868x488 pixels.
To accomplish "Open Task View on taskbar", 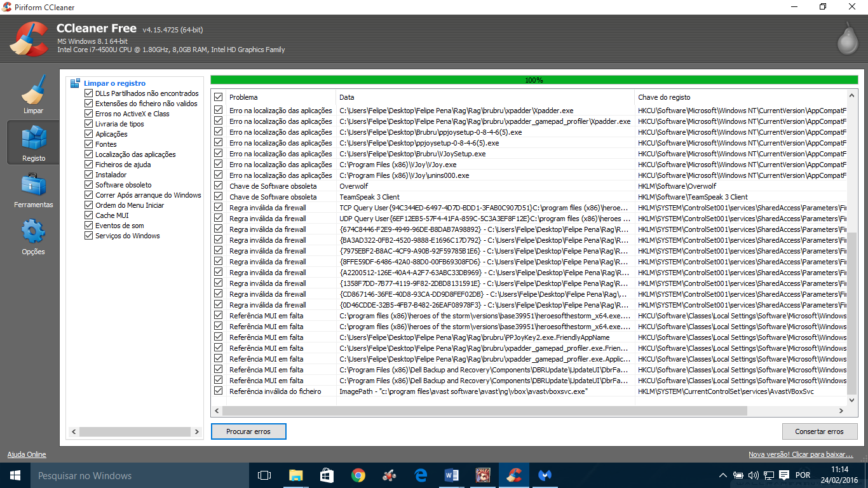I will 264,475.
